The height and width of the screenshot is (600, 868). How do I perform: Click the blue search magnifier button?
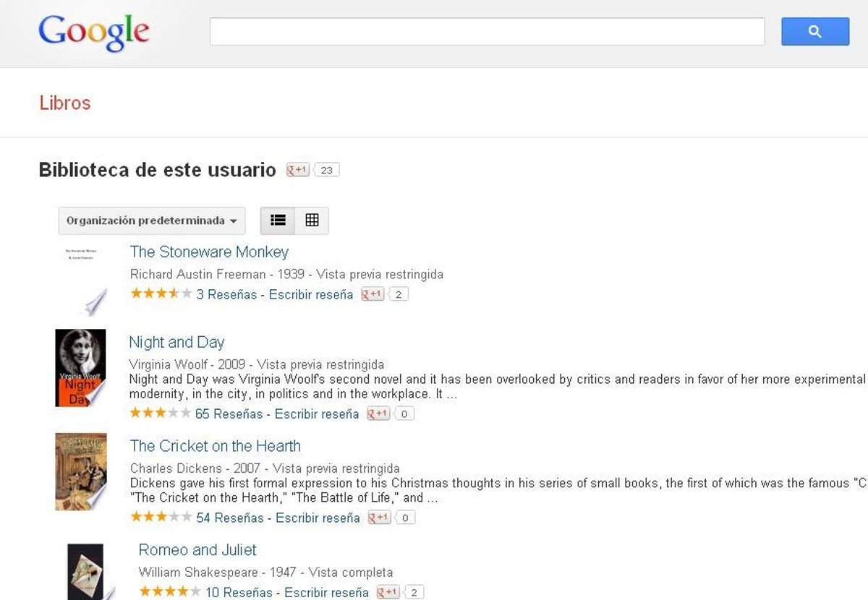coord(814,32)
